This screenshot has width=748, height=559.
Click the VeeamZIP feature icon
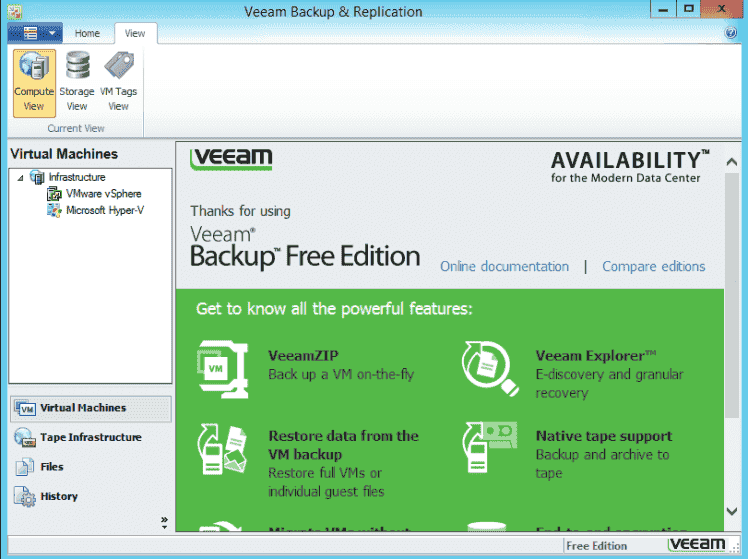tap(223, 369)
